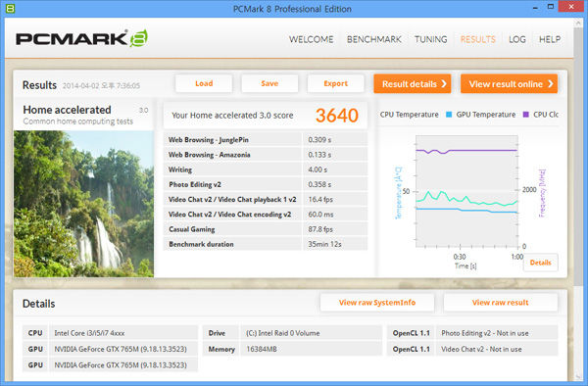Click the arrow on View result online
This screenshot has width=588, height=386.
[x=550, y=84]
